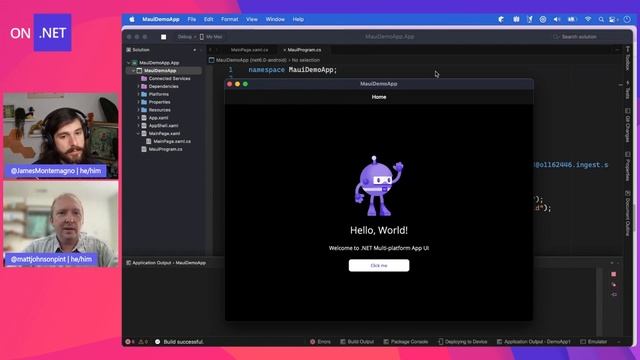
Task: Expand the Dependencies folder arrow
Action: tap(138, 87)
